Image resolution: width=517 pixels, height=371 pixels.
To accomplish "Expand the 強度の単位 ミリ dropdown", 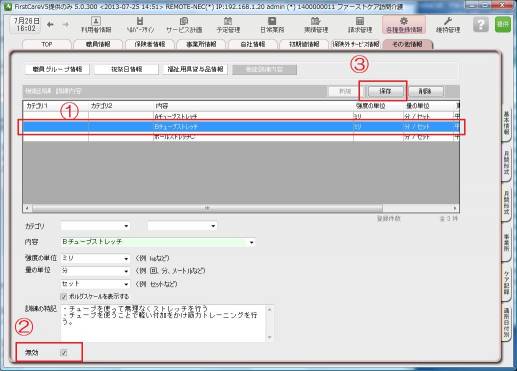I will [126, 258].
